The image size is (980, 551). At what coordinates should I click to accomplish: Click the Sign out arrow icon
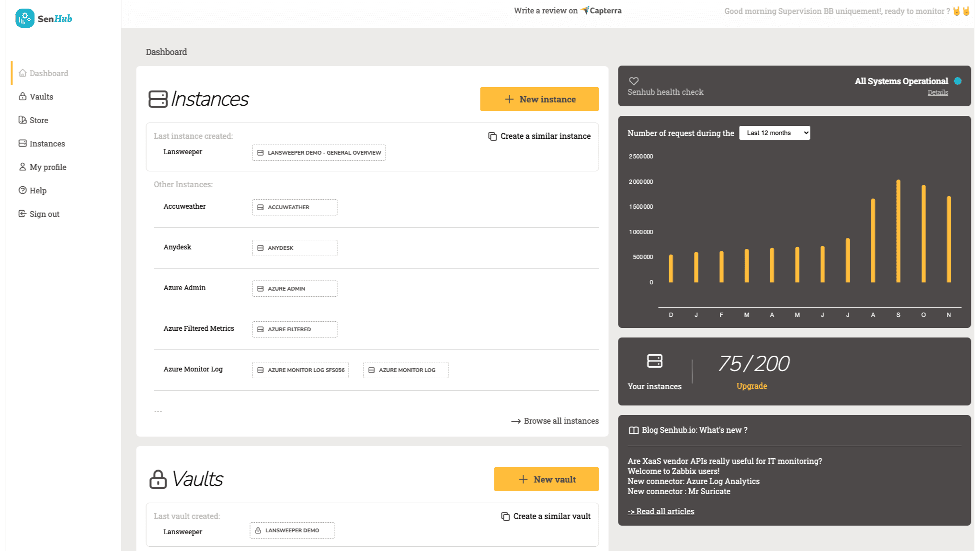tap(23, 214)
